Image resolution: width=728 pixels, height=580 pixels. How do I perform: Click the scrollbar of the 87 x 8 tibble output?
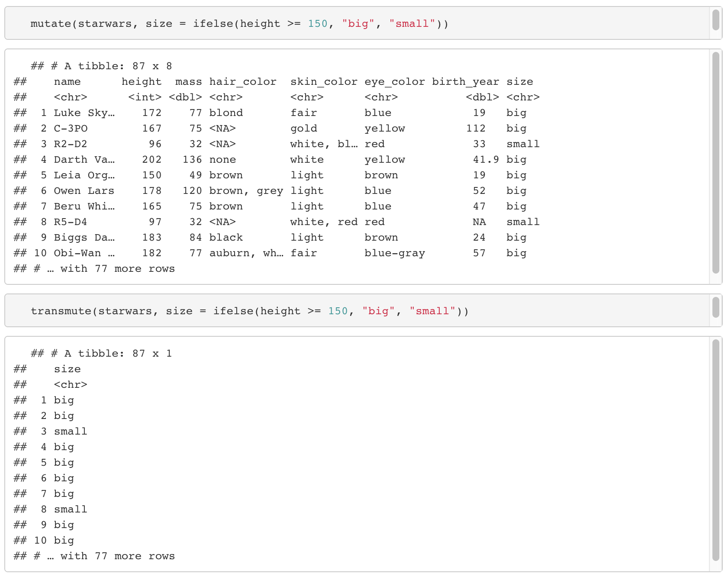click(715, 163)
